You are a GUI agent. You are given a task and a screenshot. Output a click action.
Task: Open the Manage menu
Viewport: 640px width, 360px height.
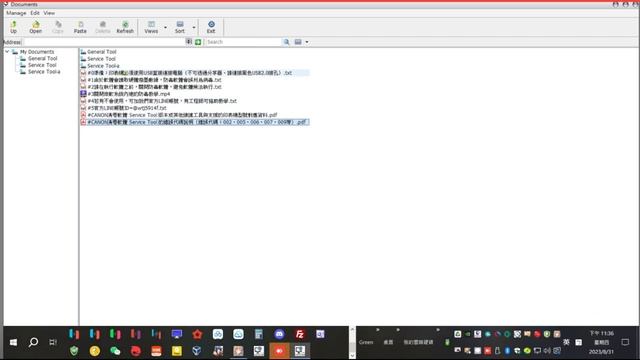[16, 13]
